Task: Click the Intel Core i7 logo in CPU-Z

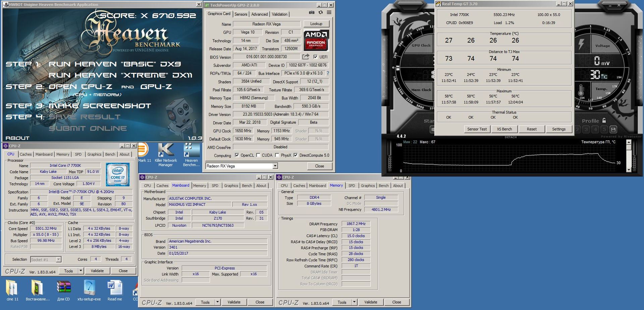Action: coord(118,174)
